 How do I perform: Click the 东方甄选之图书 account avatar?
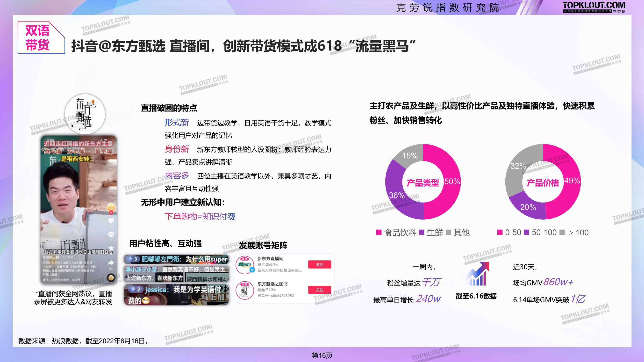click(x=244, y=290)
